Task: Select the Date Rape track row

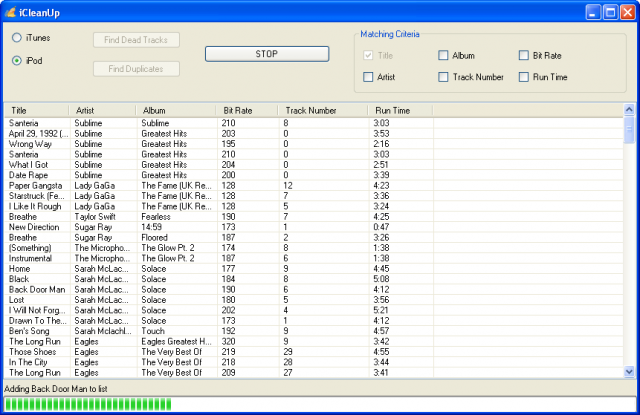Action: coord(314,175)
